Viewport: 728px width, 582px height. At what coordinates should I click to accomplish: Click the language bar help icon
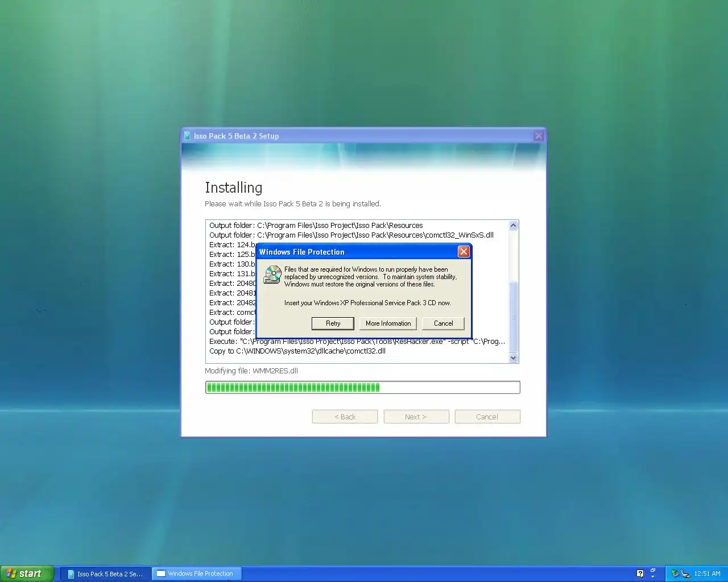640,573
